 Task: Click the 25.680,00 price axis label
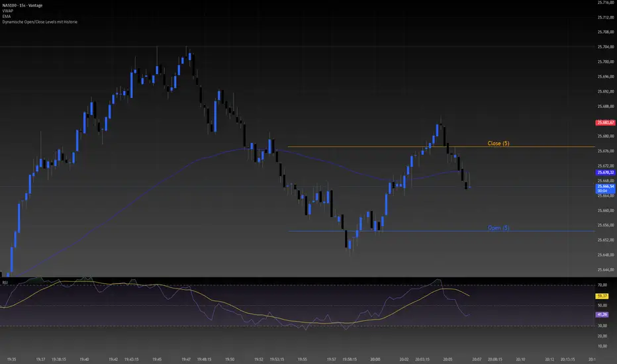pyautogui.click(x=606, y=136)
